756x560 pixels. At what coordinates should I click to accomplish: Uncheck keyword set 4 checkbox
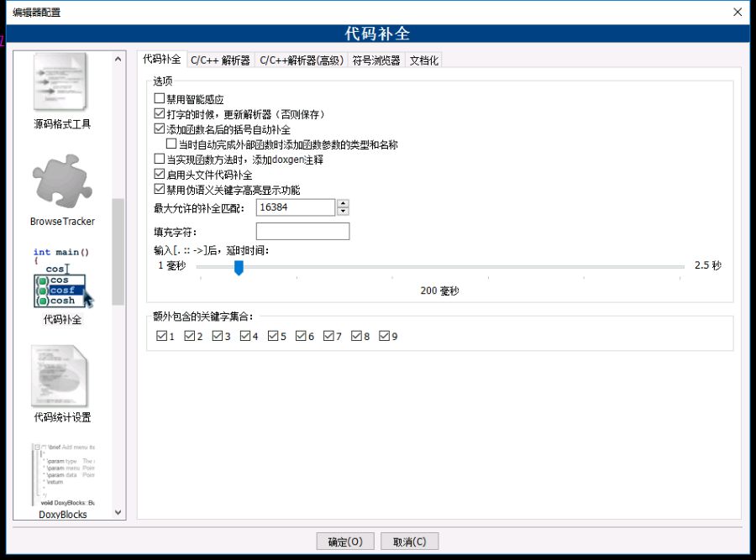pos(245,336)
